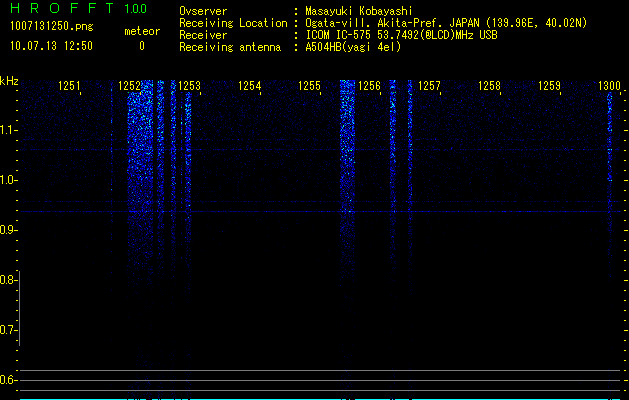Click the 1255 time marker

[x=309, y=86]
